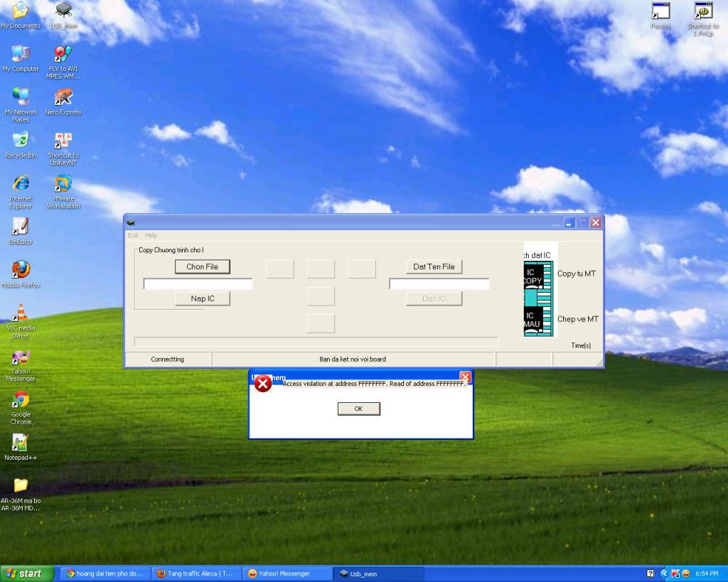Click the Connectting status bar entry
The width and height of the screenshot is (728, 582).
(168, 360)
